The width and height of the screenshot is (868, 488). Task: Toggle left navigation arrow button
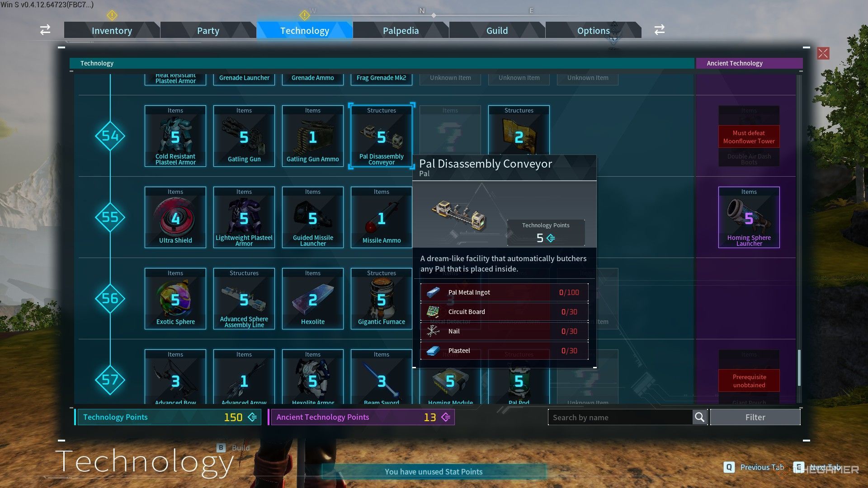[45, 30]
